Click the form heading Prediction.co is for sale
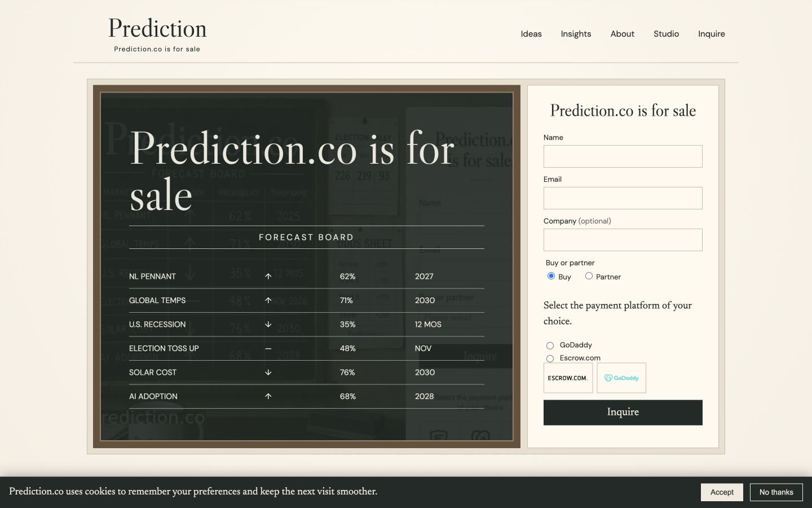 coord(623,111)
